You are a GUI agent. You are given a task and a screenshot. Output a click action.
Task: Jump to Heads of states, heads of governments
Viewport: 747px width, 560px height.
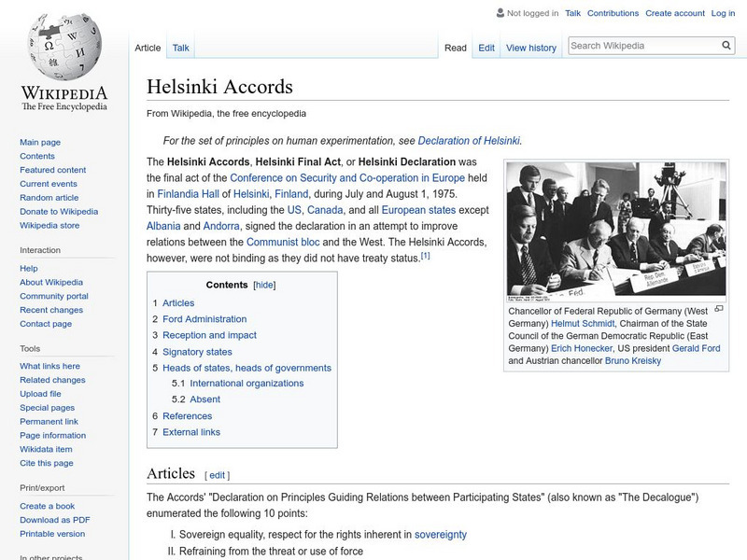click(x=247, y=368)
